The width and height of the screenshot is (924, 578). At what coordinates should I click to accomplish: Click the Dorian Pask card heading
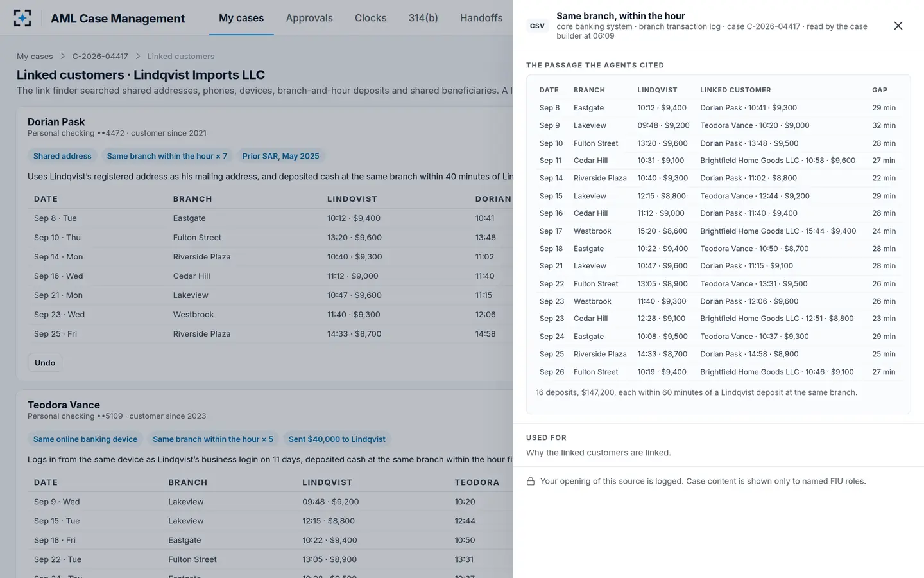56,122
